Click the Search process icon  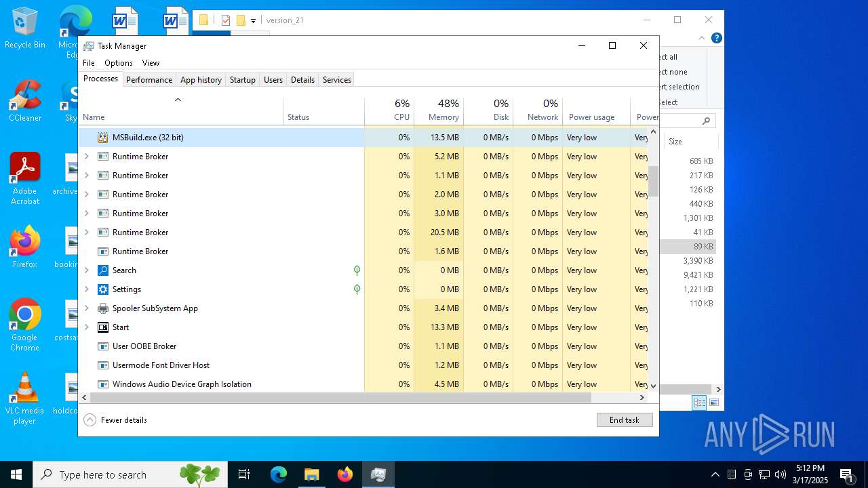102,270
